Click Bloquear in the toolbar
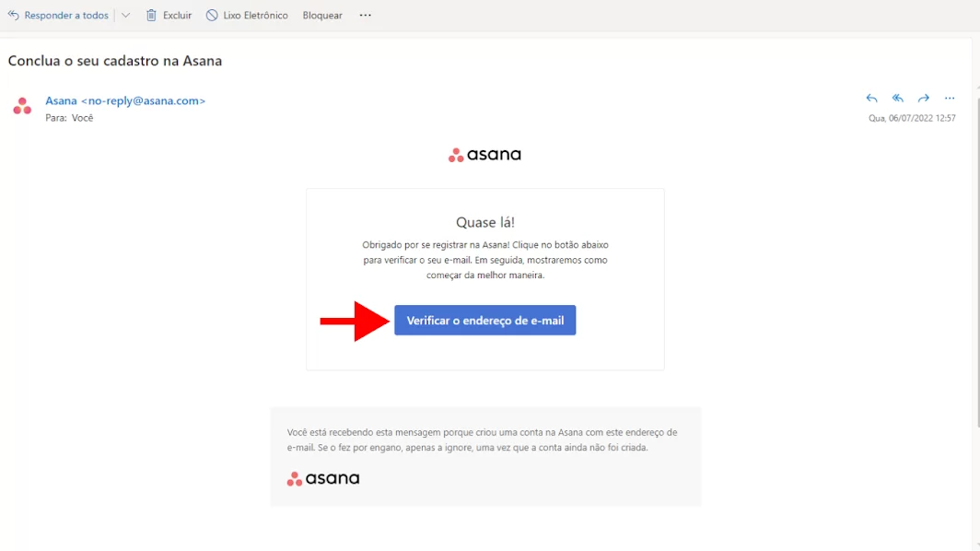The height and width of the screenshot is (551, 980). coord(322,15)
